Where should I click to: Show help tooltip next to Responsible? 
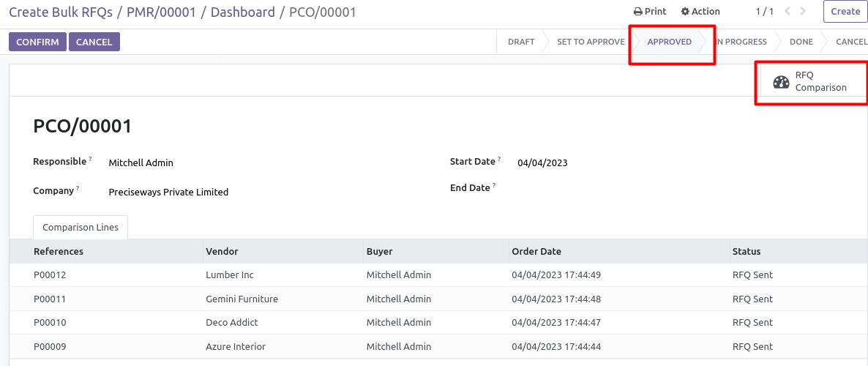coord(90,159)
